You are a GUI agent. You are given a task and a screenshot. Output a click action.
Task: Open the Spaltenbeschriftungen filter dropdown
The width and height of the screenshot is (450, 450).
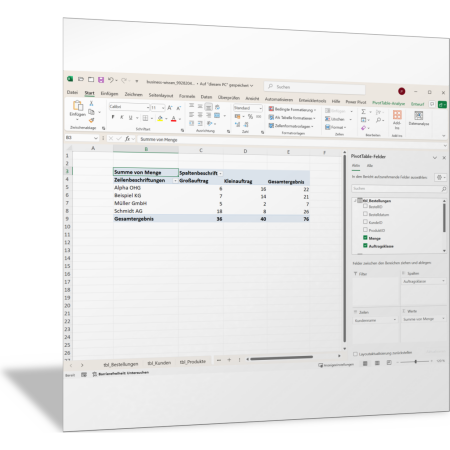pyautogui.click(x=220, y=173)
